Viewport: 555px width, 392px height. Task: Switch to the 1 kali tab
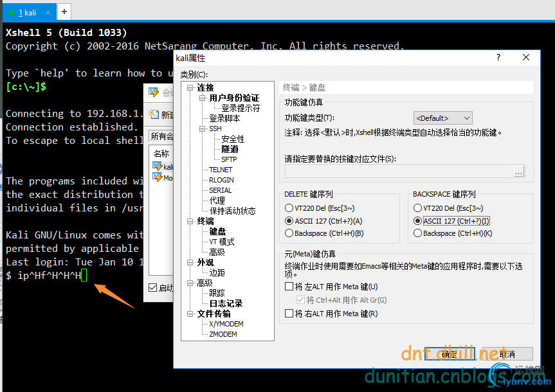click(x=27, y=13)
